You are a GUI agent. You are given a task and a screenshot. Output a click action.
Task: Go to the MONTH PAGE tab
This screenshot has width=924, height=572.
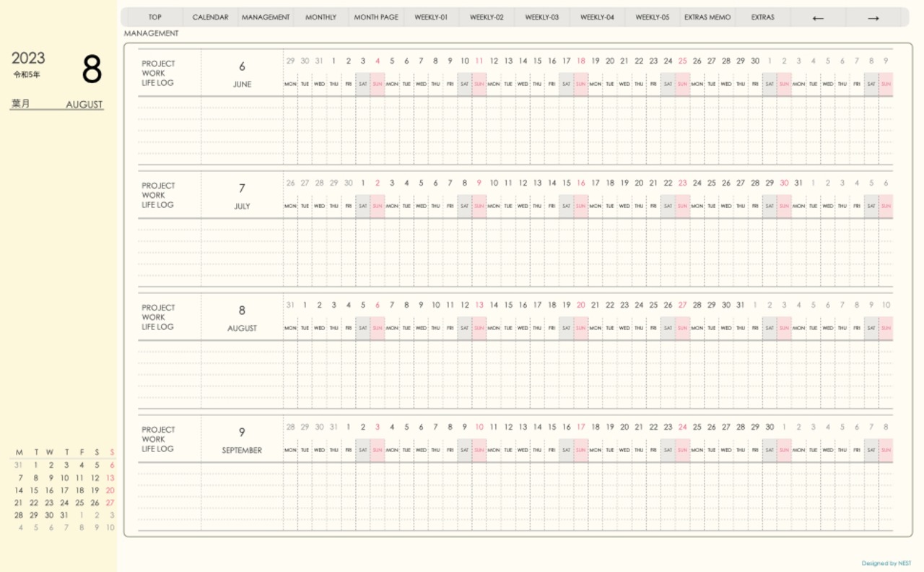click(376, 17)
